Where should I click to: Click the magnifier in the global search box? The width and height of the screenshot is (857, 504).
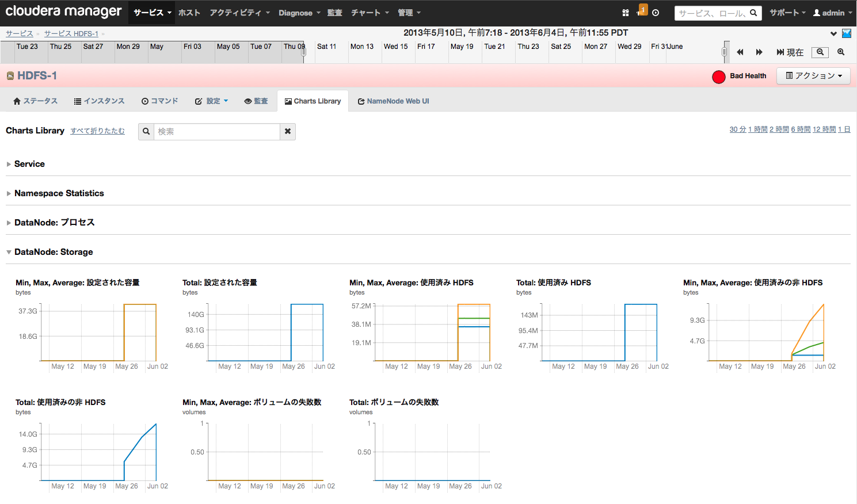(x=753, y=13)
